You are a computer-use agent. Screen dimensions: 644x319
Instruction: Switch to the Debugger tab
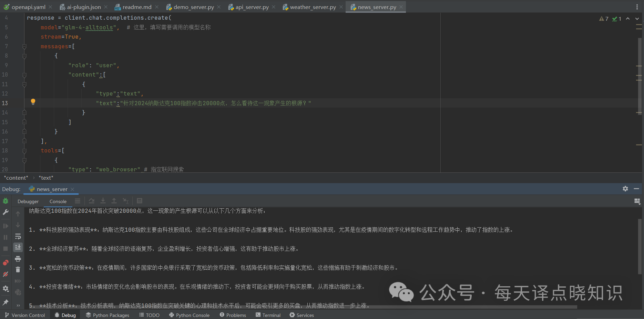(x=28, y=201)
